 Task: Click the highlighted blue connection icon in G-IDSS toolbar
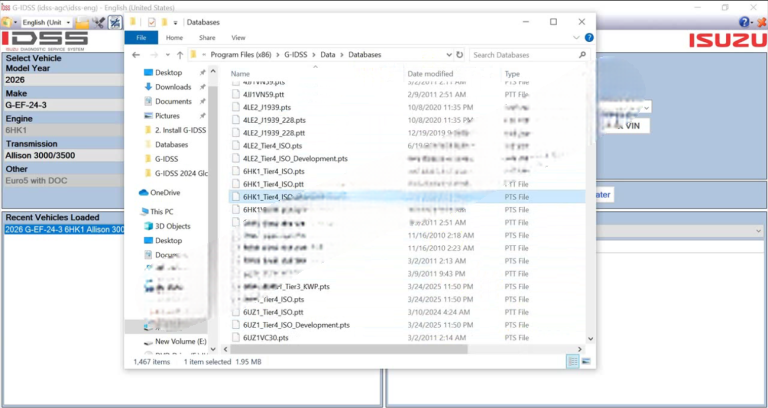[x=115, y=23]
